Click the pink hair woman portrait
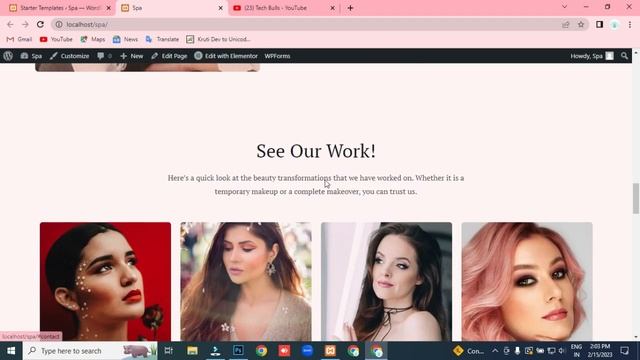The width and height of the screenshot is (640, 360). 527,282
